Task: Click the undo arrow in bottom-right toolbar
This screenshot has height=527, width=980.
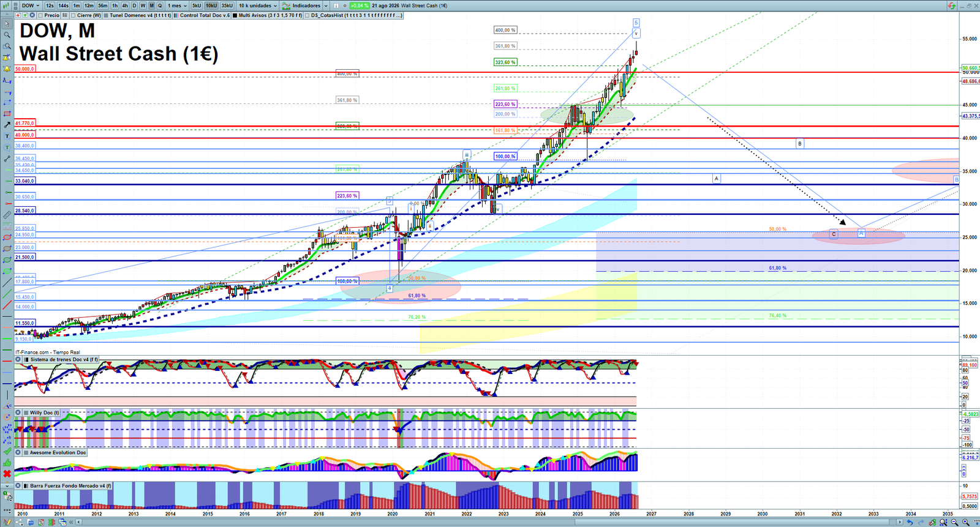Action: pyautogui.click(x=910, y=522)
